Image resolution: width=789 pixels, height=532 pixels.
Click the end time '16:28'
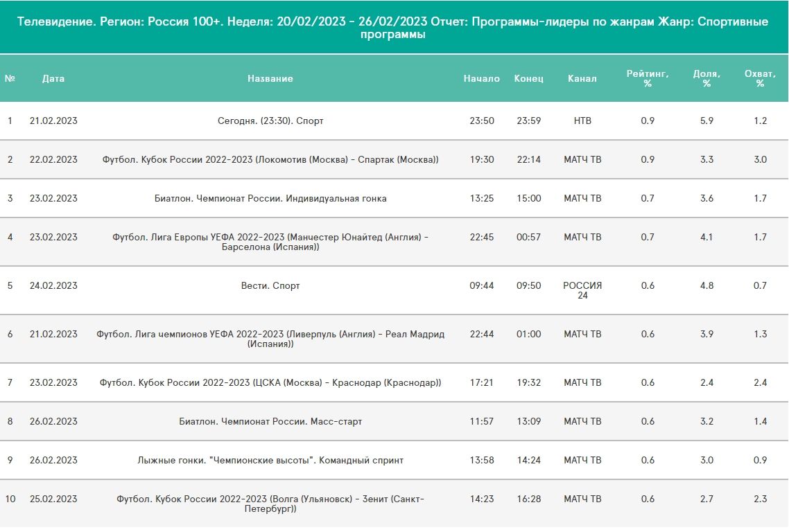click(528, 499)
